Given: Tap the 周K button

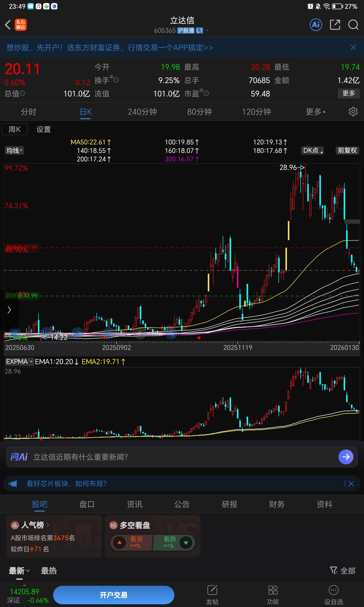Looking at the screenshot, I should 15,129.
